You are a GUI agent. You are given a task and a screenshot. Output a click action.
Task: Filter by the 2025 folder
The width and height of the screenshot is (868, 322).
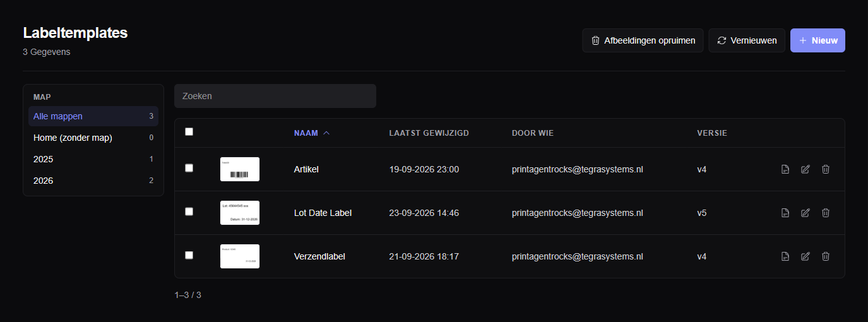[93, 159]
